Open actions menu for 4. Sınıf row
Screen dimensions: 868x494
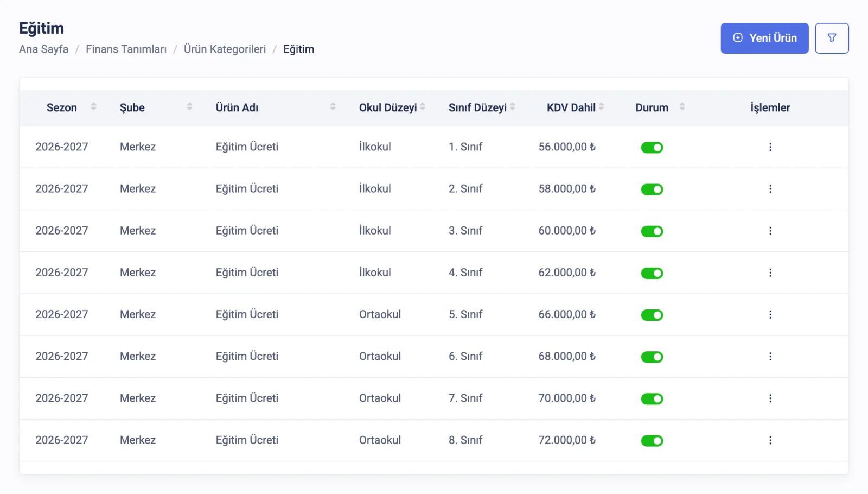click(x=770, y=273)
